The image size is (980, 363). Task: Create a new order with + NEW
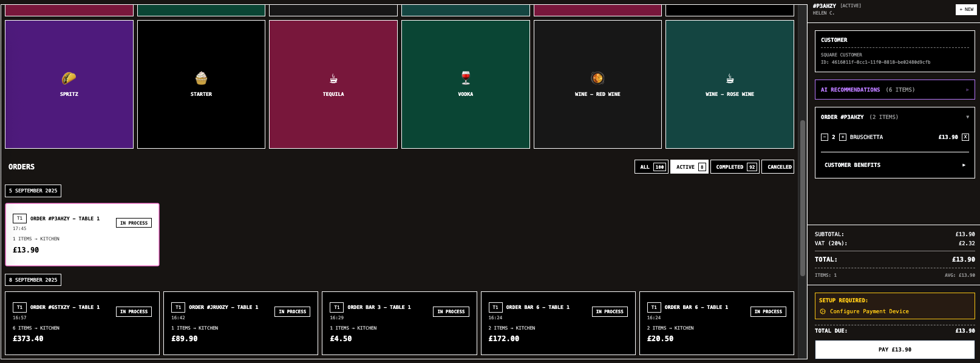966,10
